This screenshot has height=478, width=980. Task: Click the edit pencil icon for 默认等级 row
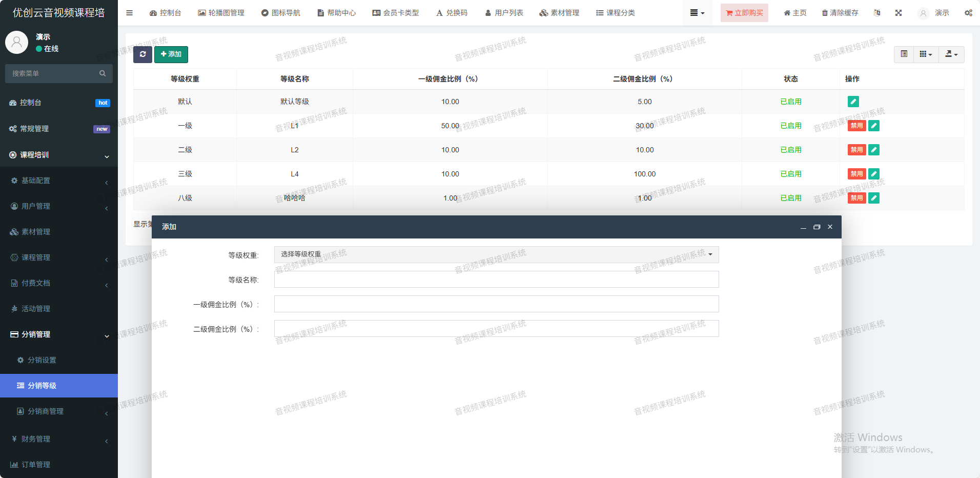pos(853,102)
